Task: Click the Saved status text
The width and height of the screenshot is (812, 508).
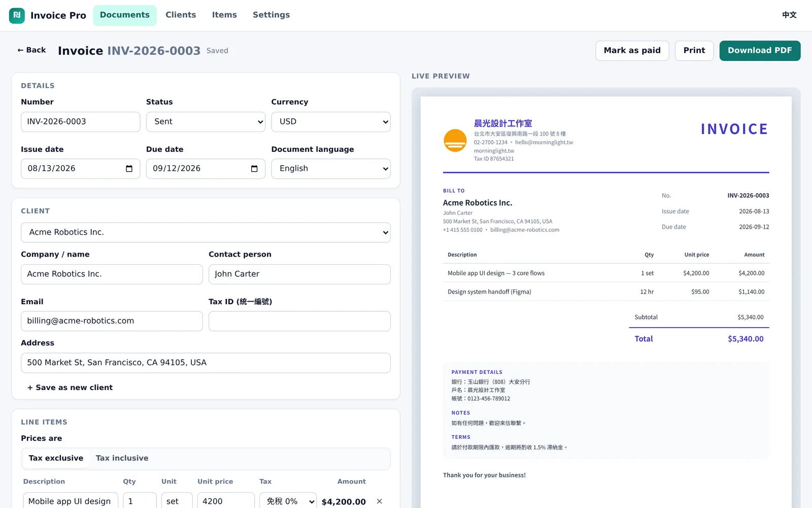Action: [x=217, y=51]
